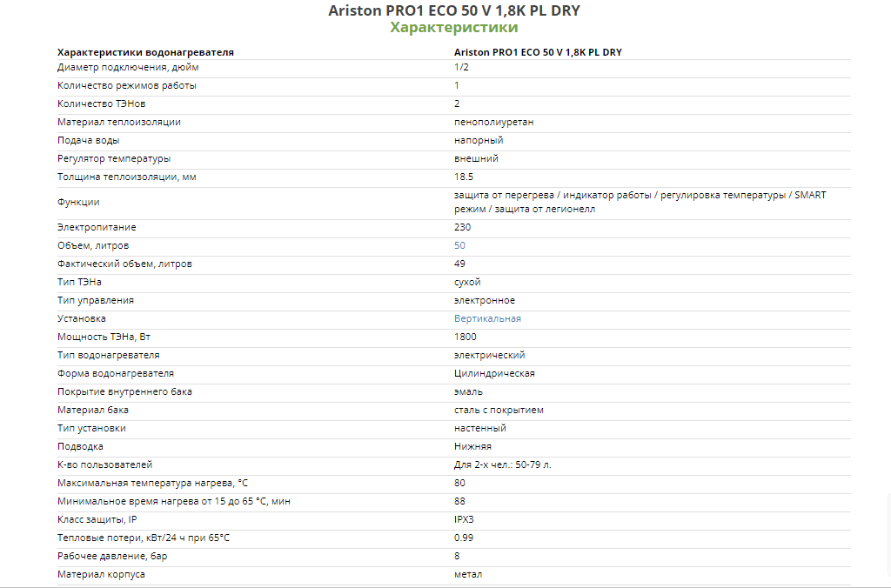This screenshot has height=588, width=891.
Task: Open the blue '50' volume link
Action: click(459, 245)
